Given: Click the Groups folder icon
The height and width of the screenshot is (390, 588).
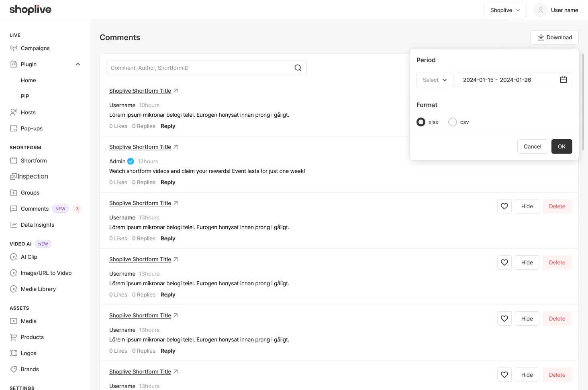Looking at the screenshot, I should click(x=14, y=193).
